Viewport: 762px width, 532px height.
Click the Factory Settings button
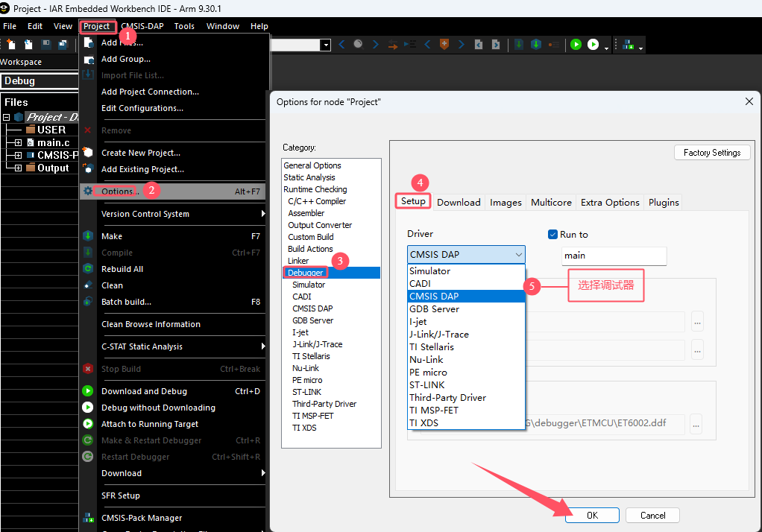pyautogui.click(x=712, y=153)
